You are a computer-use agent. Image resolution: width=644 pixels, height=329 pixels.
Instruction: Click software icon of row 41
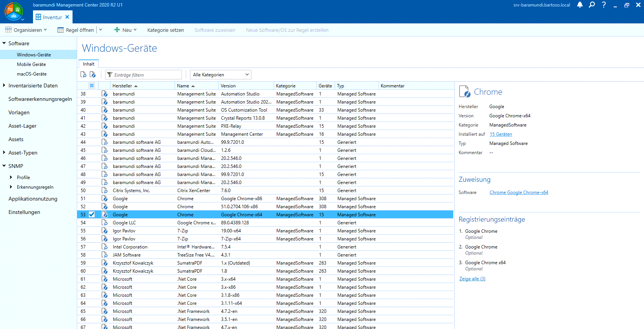tap(104, 118)
